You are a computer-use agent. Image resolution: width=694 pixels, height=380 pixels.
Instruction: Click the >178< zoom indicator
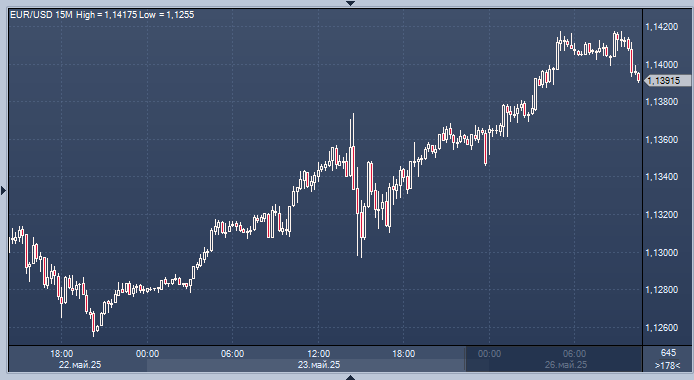click(x=668, y=365)
